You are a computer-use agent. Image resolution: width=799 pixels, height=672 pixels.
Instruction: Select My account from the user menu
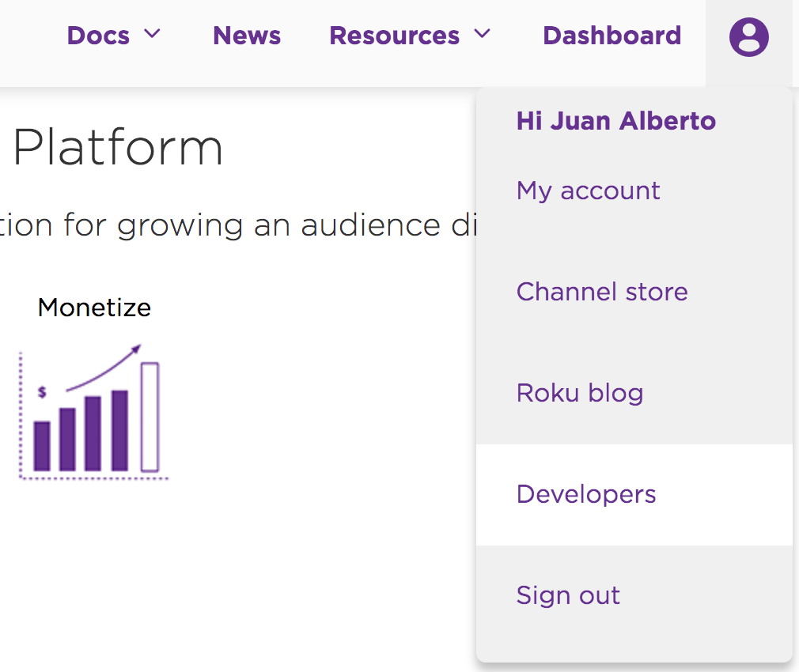click(588, 191)
